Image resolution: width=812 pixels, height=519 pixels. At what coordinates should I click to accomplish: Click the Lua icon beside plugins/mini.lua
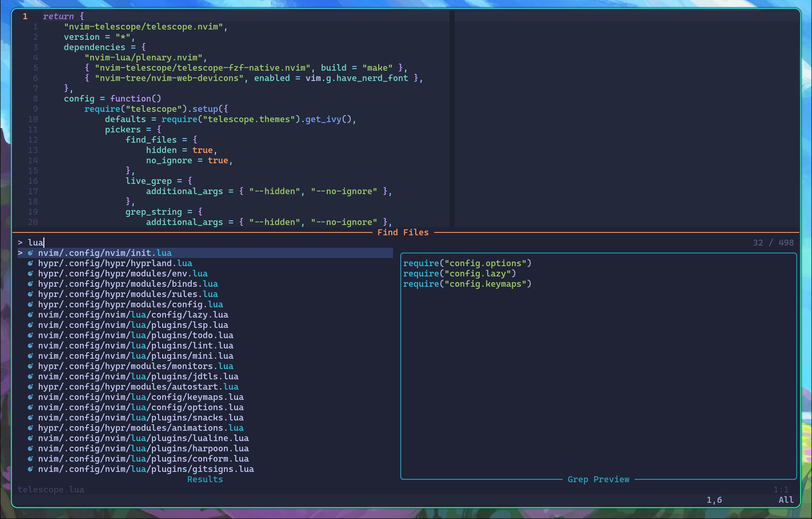pyautogui.click(x=30, y=356)
